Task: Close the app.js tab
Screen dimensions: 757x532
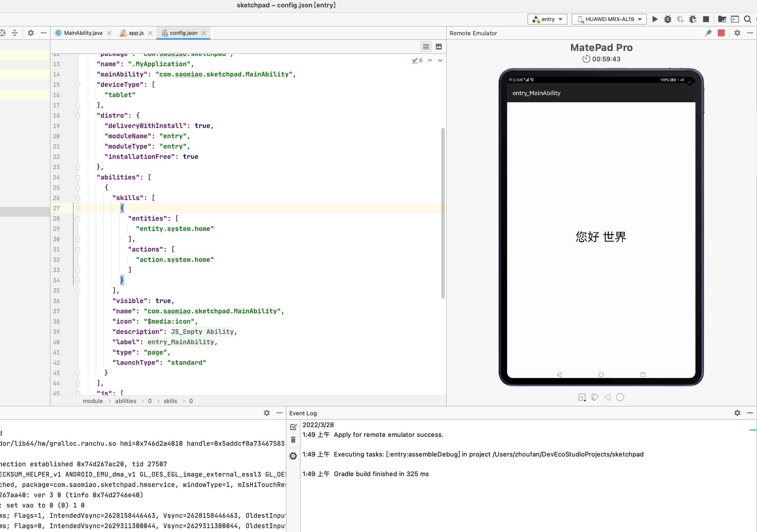Action: click(x=150, y=33)
